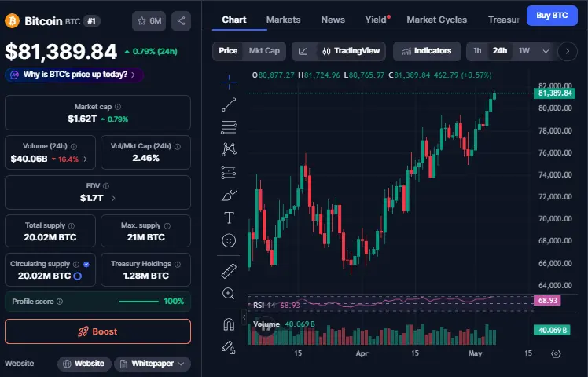The image size is (588, 377).
Task: Open the Chart tab
Action: click(x=234, y=20)
